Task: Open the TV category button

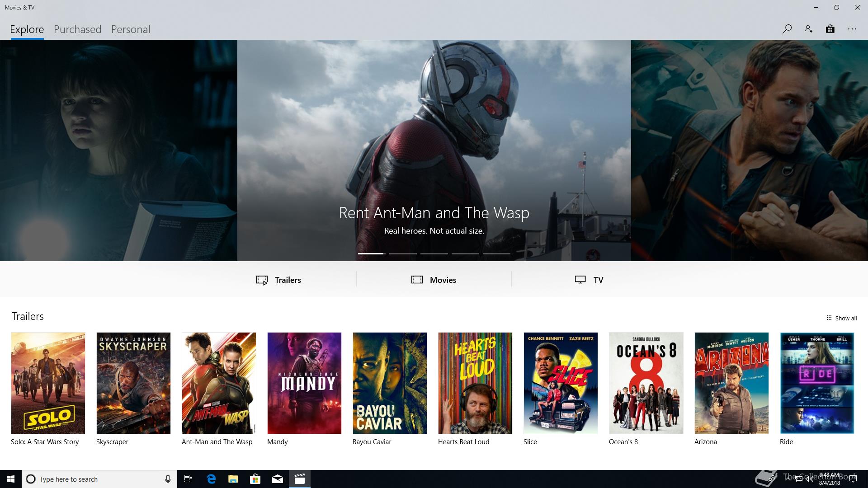Action: (589, 280)
